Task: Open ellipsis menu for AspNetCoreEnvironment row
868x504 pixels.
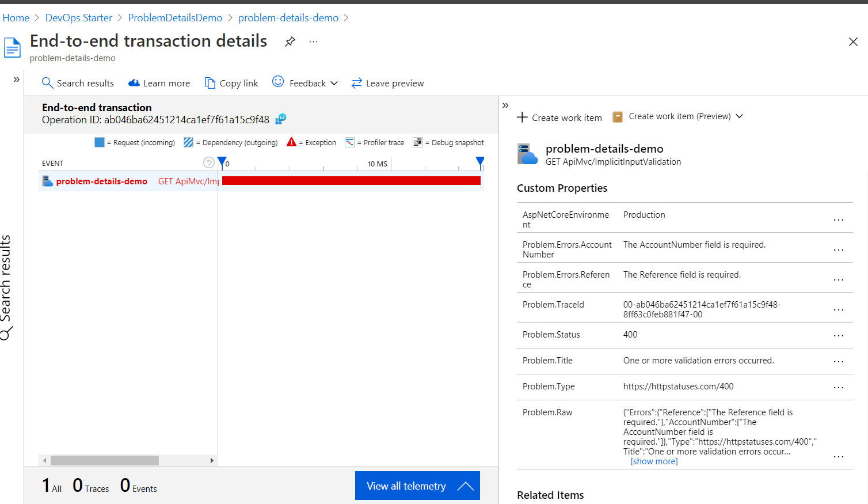Action: pos(839,220)
